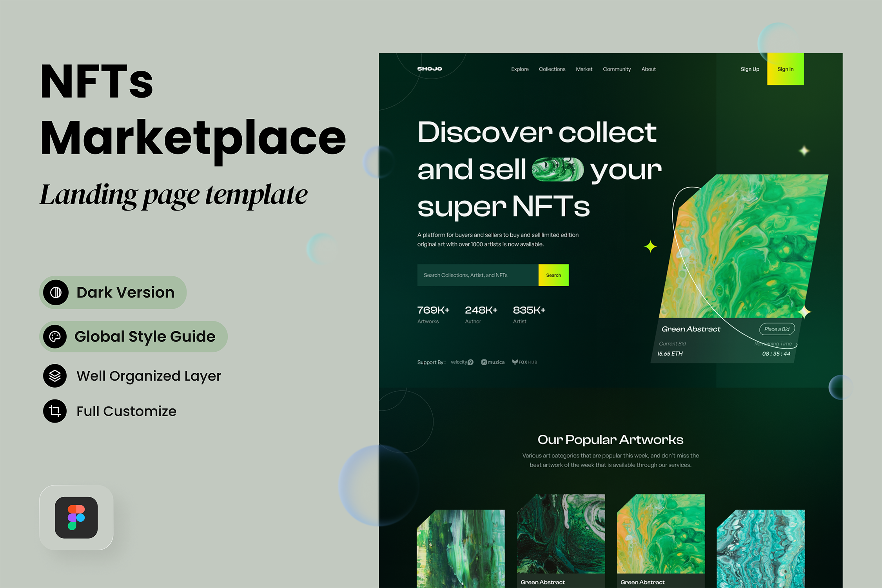Click the Full Customize crop icon
The image size is (882, 588).
tap(55, 411)
